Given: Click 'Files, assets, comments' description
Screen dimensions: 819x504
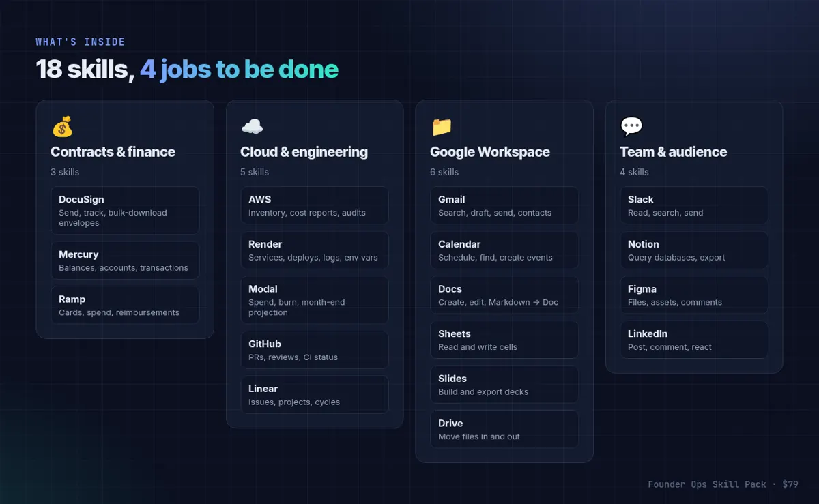Looking at the screenshot, I should coord(675,302).
